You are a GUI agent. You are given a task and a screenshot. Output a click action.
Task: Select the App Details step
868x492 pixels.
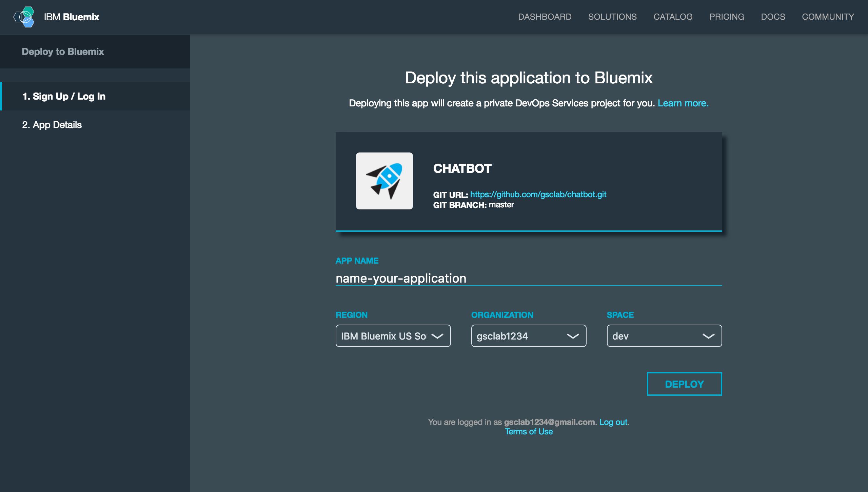click(x=52, y=125)
